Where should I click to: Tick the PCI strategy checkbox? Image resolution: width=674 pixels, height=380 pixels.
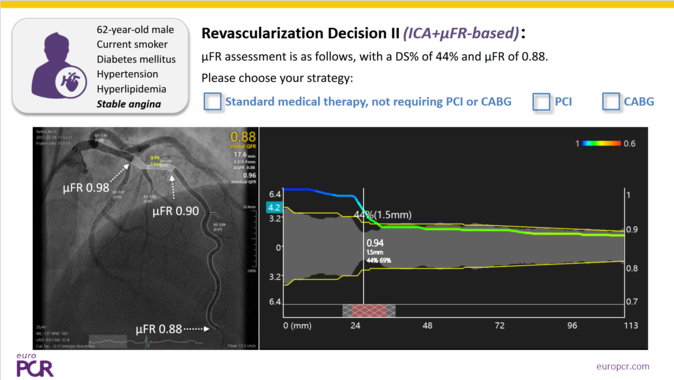coord(541,102)
